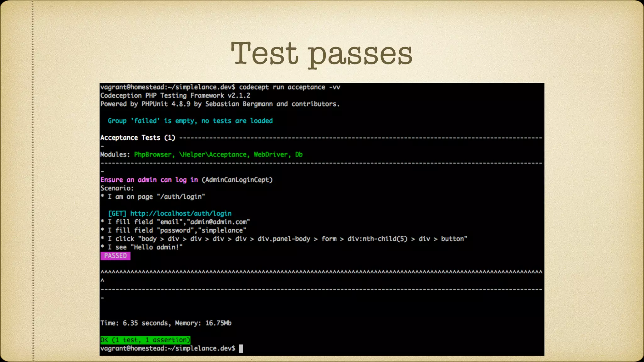The image size is (644, 362).
Task: Click the "simplelance" password value
Action: click(222, 230)
